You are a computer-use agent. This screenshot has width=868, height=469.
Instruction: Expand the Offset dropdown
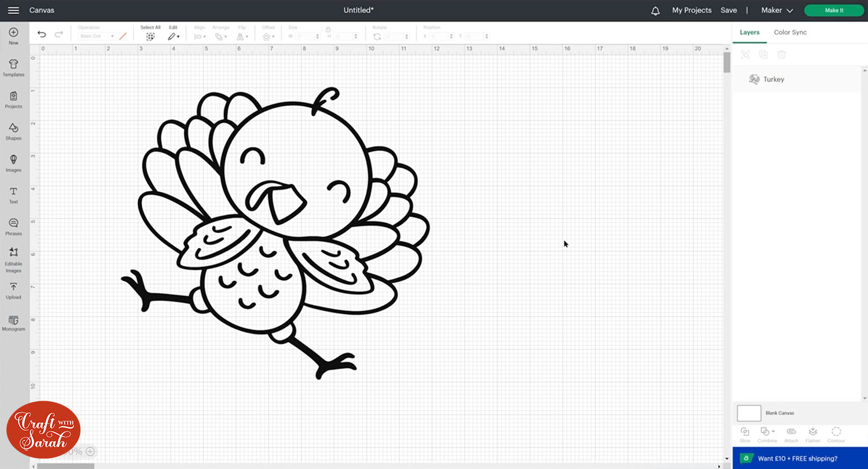click(269, 36)
